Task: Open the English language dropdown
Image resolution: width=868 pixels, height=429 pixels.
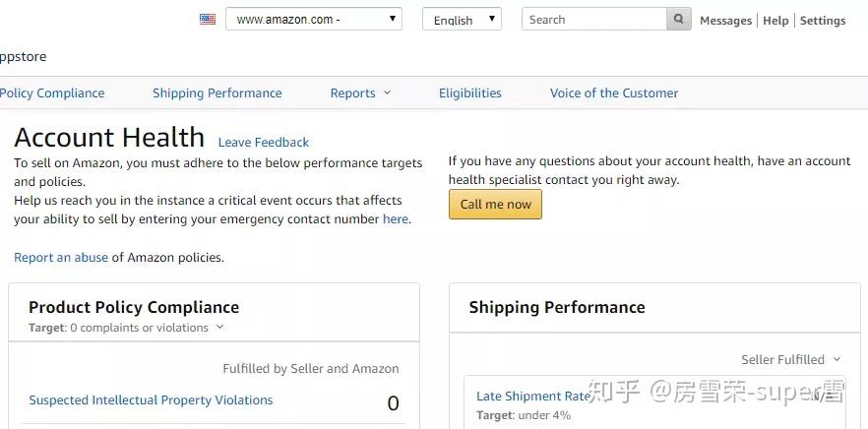Action: click(x=462, y=20)
